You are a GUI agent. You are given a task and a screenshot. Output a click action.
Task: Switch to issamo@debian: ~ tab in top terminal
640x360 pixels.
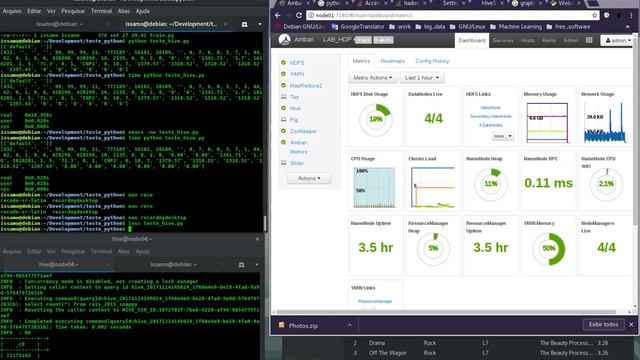(x=59, y=24)
